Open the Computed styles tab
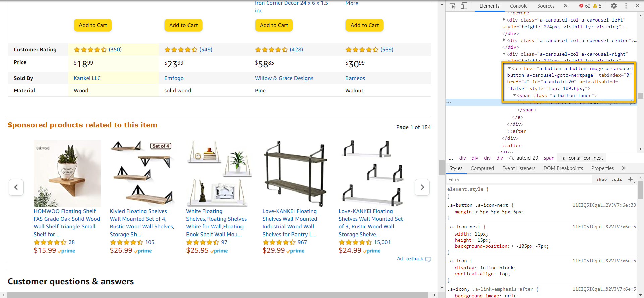Screen dimensions: 644x298 tap(482, 168)
